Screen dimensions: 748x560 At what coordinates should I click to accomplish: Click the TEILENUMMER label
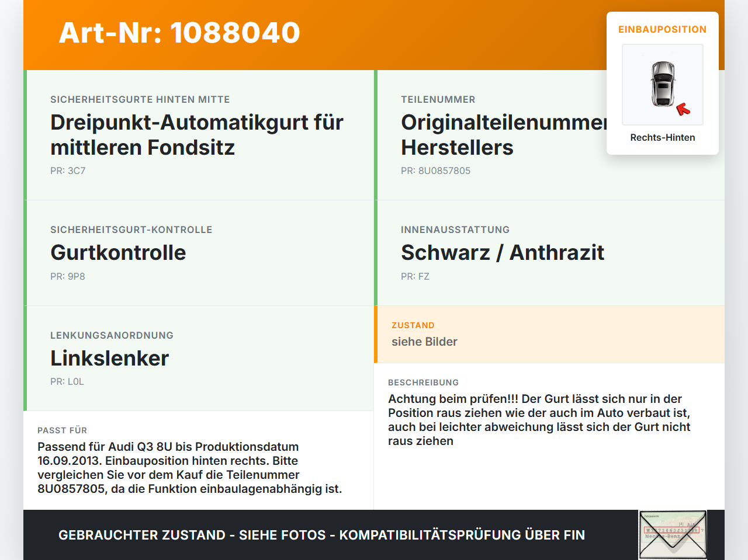pos(438,100)
